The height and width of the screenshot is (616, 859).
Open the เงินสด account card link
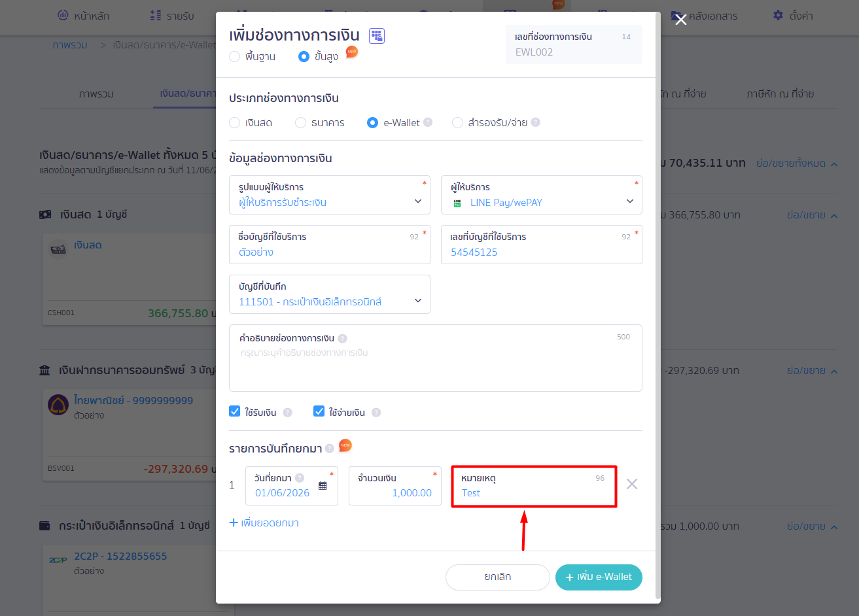pos(88,245)
